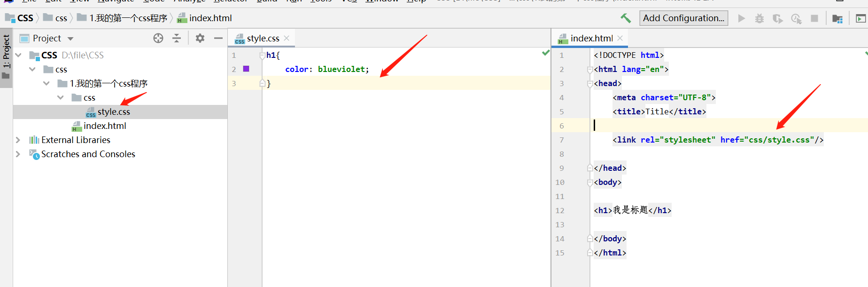
Task: Click the blueviolet value in style.css
Action: click(341, 69)
